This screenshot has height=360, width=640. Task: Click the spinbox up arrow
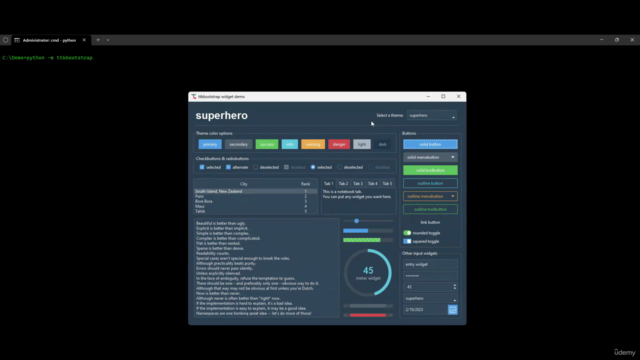coord(454,285)
